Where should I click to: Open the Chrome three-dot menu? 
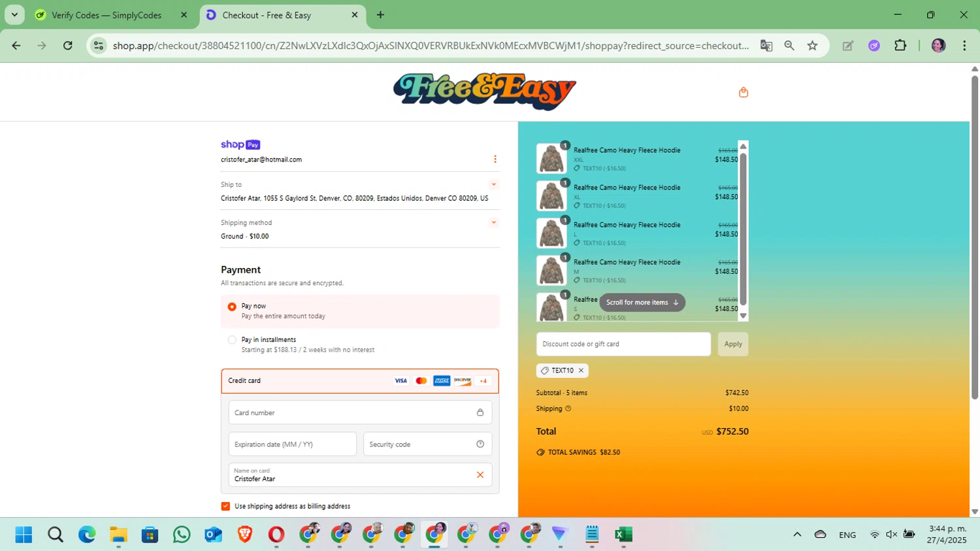coord(964,45)
